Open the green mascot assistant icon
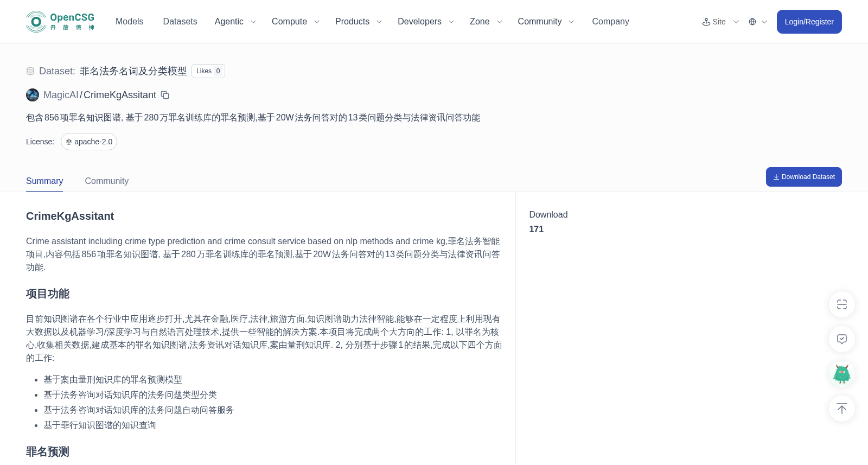The image size is (868, 465). coord(842,374)
